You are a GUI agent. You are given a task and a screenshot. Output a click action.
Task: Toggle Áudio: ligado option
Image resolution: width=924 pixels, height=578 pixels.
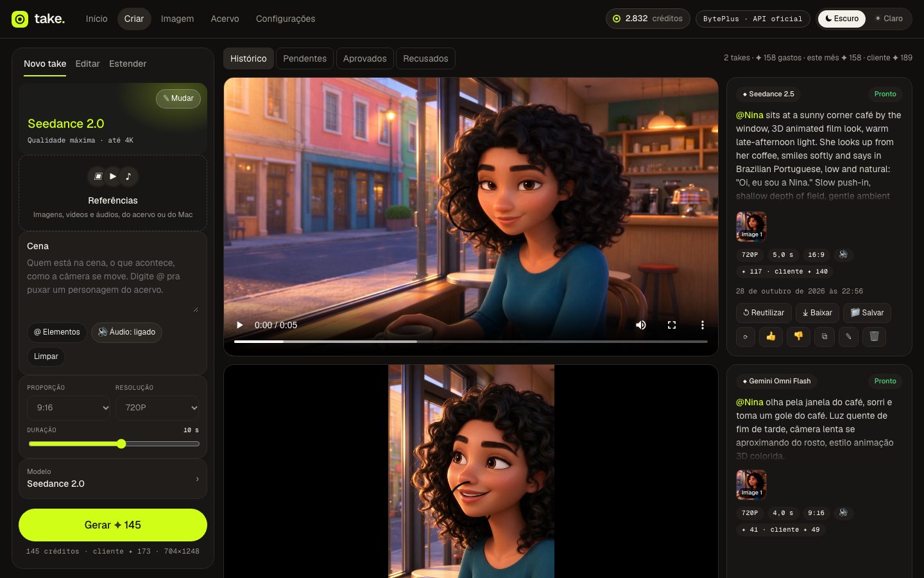click(126, 332)
